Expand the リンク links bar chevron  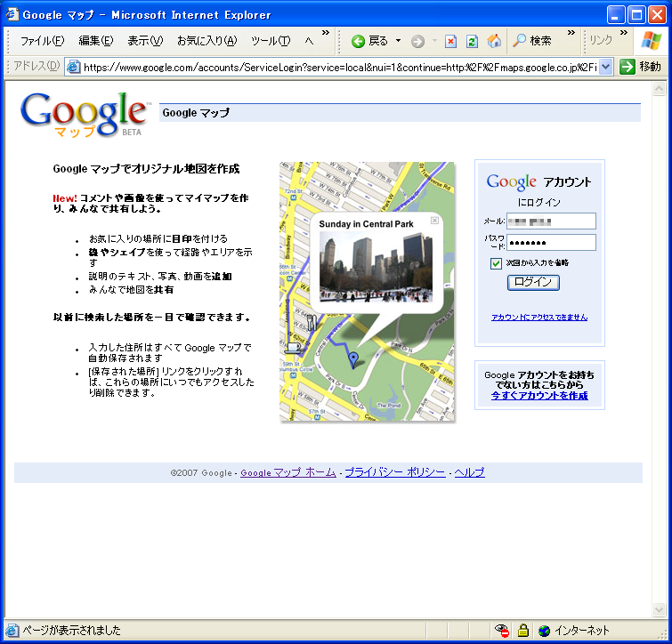624,33
